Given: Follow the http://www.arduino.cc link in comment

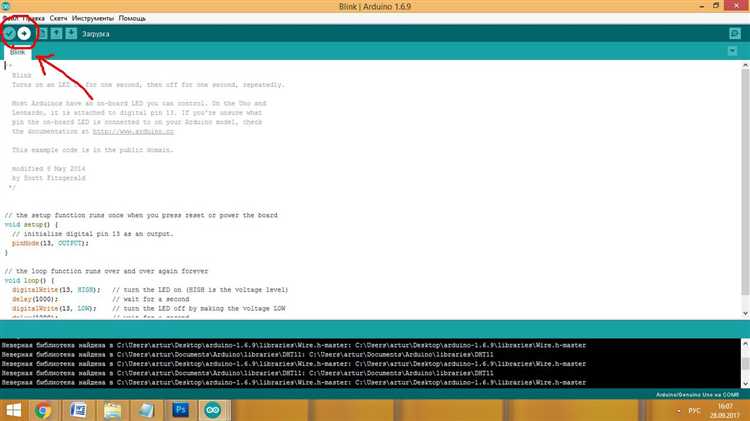Looking at the screenshot, I should [x=133, y=132].
